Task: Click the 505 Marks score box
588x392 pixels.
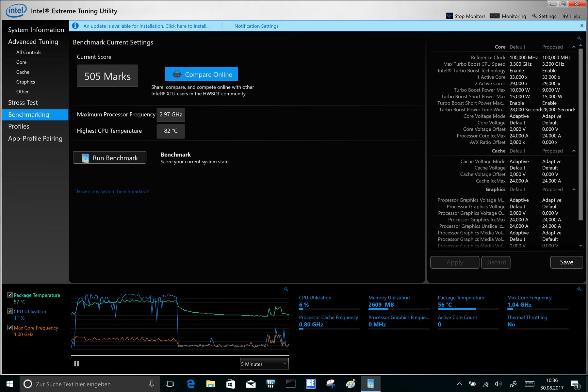Action: 107,76
